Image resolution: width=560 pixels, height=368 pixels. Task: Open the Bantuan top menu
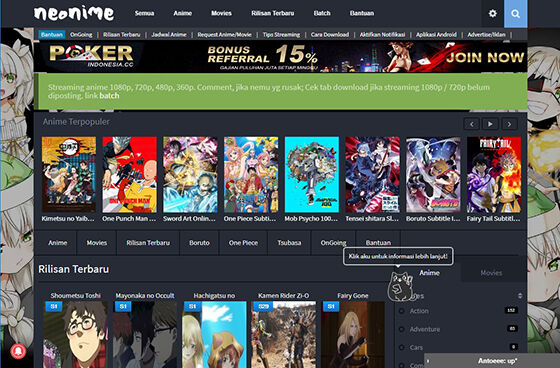tap(362, 13)
